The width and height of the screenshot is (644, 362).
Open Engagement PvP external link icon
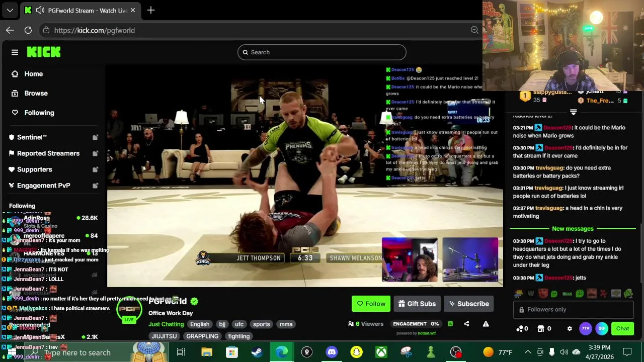(x=95, y=186)
